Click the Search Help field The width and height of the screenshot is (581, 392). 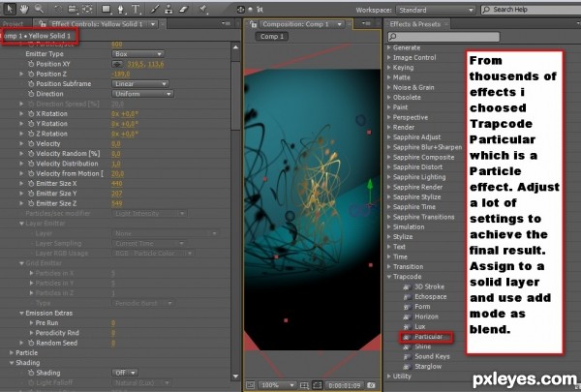(x=532, y=10)
